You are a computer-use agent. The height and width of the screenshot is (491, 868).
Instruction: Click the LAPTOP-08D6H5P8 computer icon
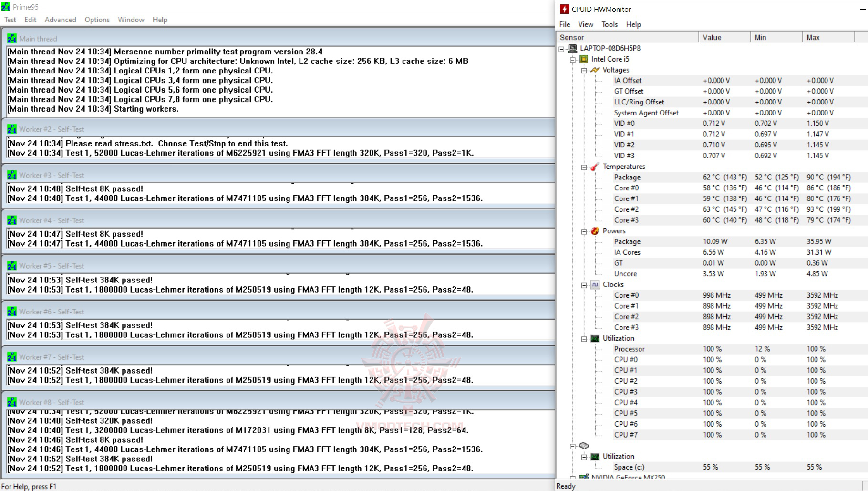tap(573, 48)
